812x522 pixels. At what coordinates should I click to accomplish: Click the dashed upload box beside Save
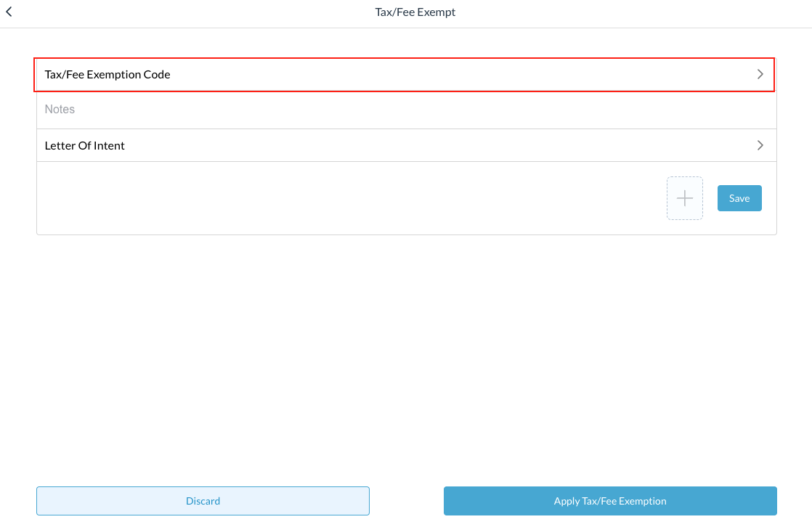684,198
